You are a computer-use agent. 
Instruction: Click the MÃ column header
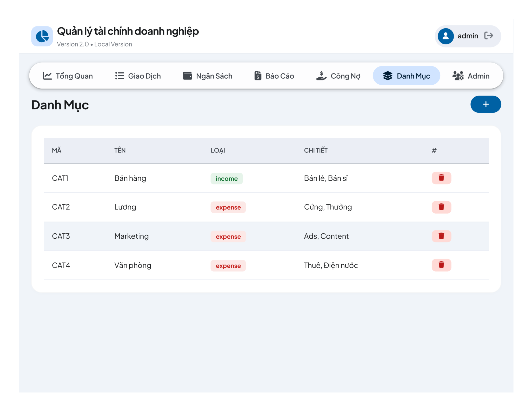click(x=57, y=150)
